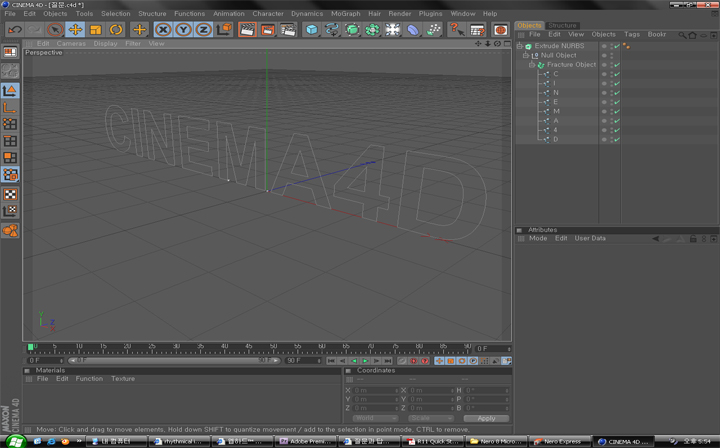Render the active view clapperboard icon

[x=247, y=30]
